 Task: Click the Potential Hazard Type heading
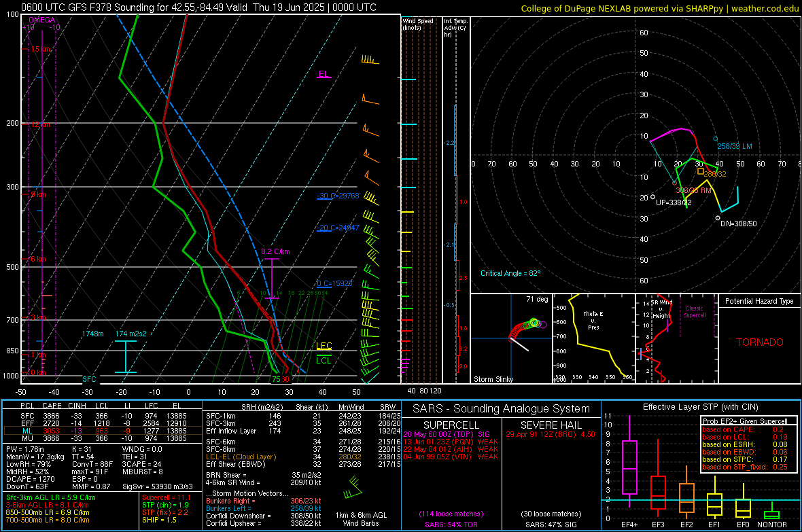[x=760, y=301]
